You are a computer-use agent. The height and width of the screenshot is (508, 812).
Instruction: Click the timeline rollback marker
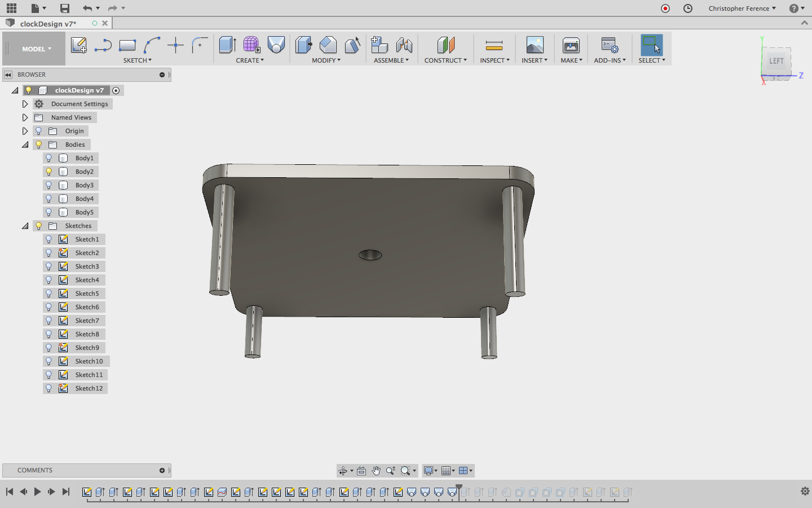(459, 489)
